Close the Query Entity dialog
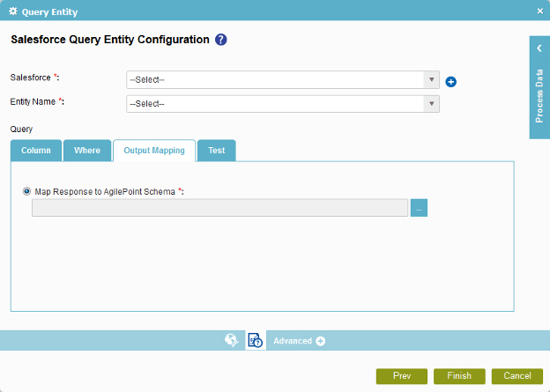 [540, 11]
